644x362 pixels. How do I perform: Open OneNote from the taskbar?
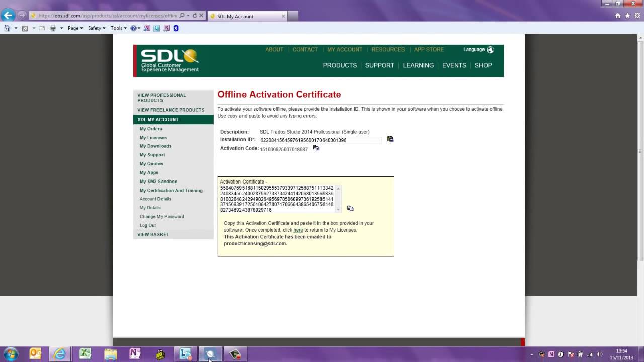point(135,354)
